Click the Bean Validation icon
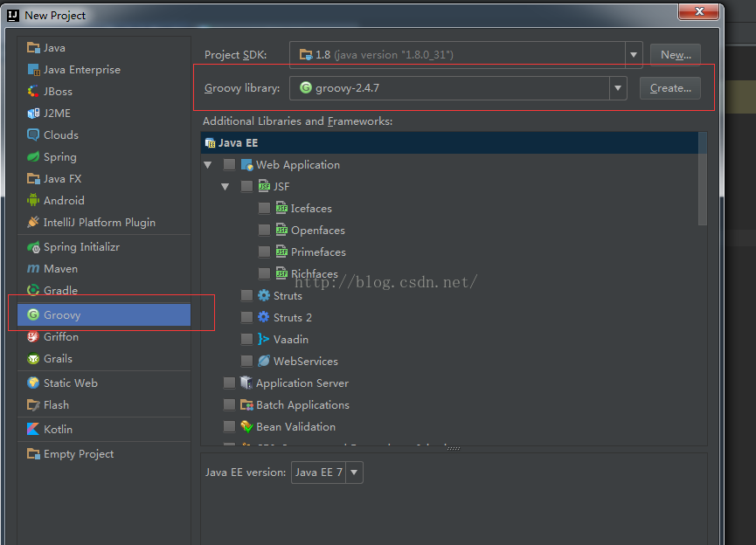This screenshot has height=545, width=756. [x=246, y=426]
